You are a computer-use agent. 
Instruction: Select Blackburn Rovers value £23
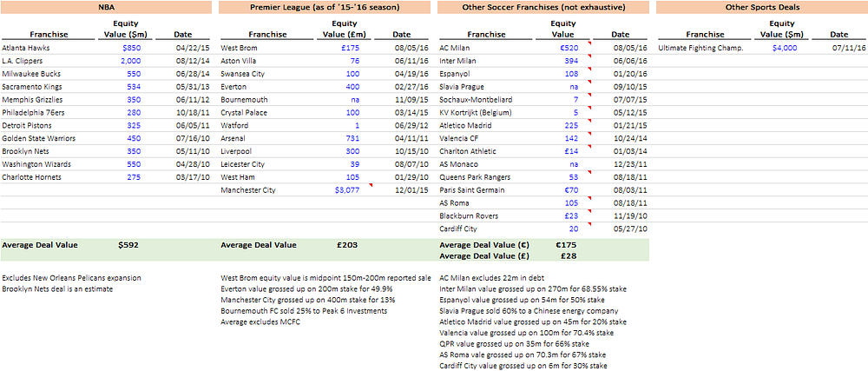coord(572,216)
